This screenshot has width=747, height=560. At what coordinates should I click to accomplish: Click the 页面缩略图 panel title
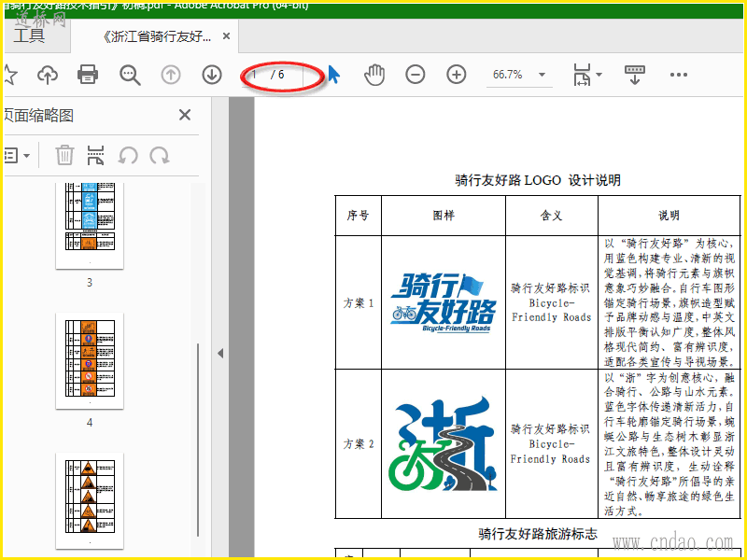coord(38,115)
